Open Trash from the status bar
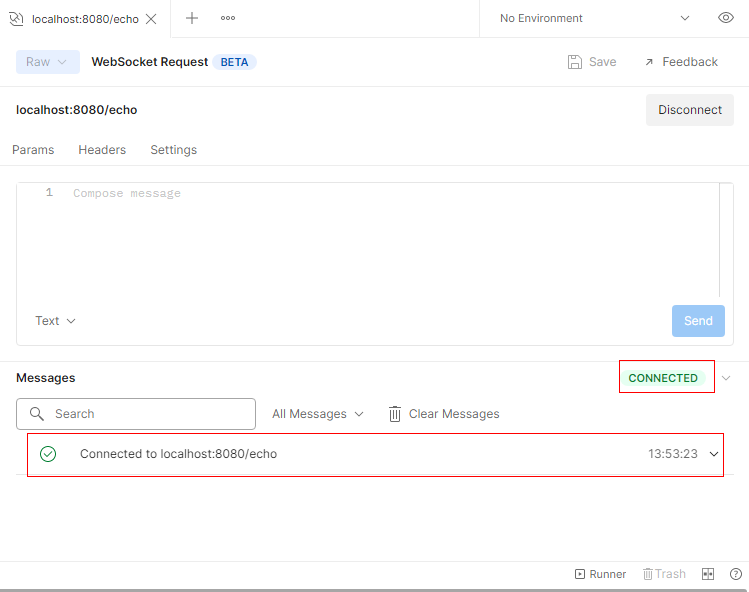This screenshot has width=749, height=592. (664, 574)
